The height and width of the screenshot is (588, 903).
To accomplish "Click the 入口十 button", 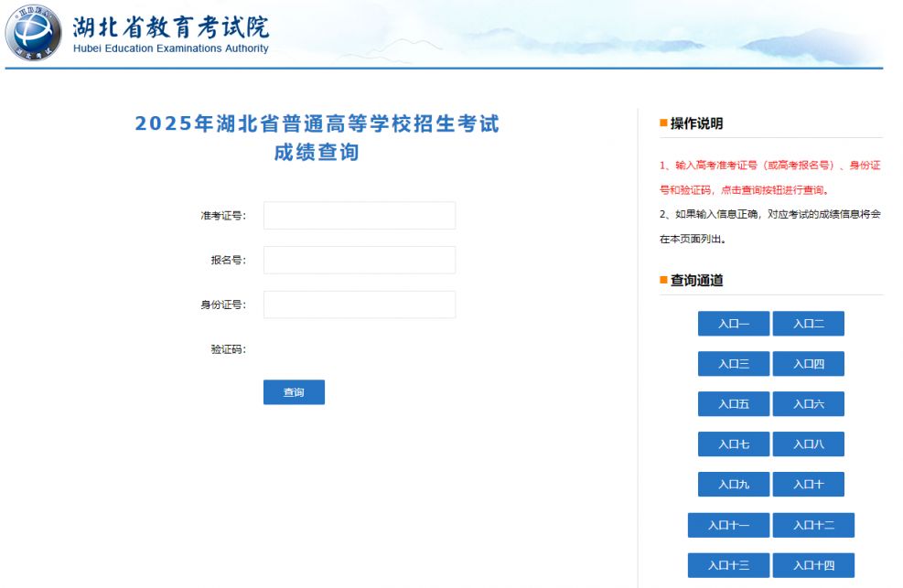I will [808, 485].
